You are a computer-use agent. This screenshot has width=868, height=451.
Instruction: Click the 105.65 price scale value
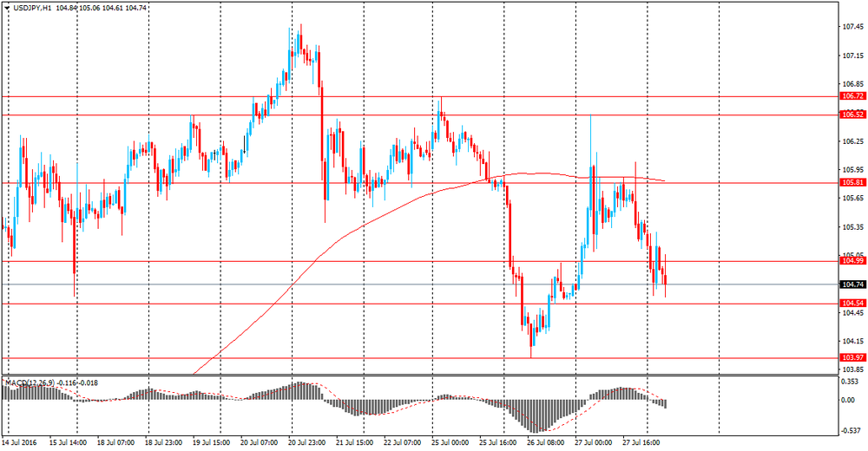tap(853, 198)
